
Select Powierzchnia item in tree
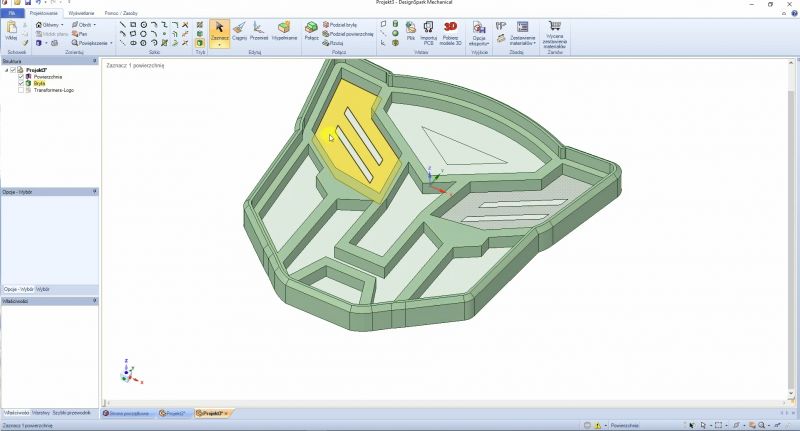coord(48,77)
